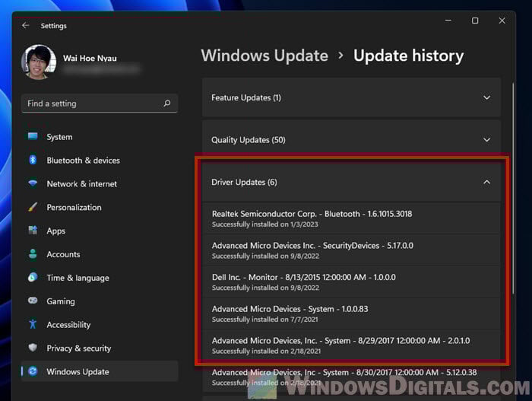The image size is (532, 401).
Task: Go to Privacy & security page
Action: coord(100,348)
